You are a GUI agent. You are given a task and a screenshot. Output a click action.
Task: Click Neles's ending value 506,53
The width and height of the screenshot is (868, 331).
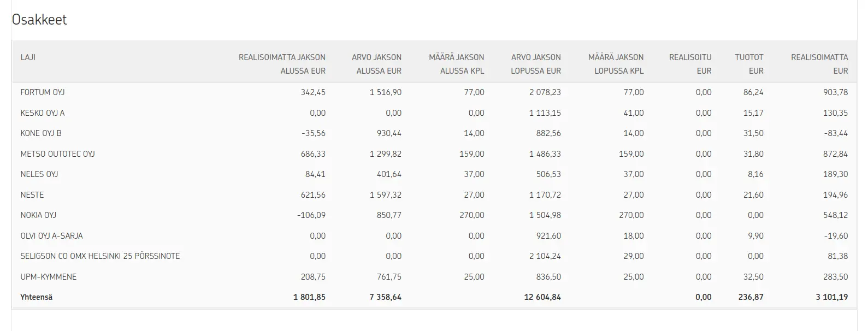coord(548,174)
